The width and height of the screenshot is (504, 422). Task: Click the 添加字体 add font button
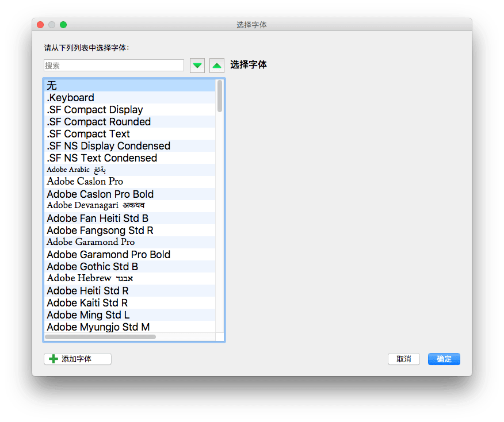tap(78, 359)
